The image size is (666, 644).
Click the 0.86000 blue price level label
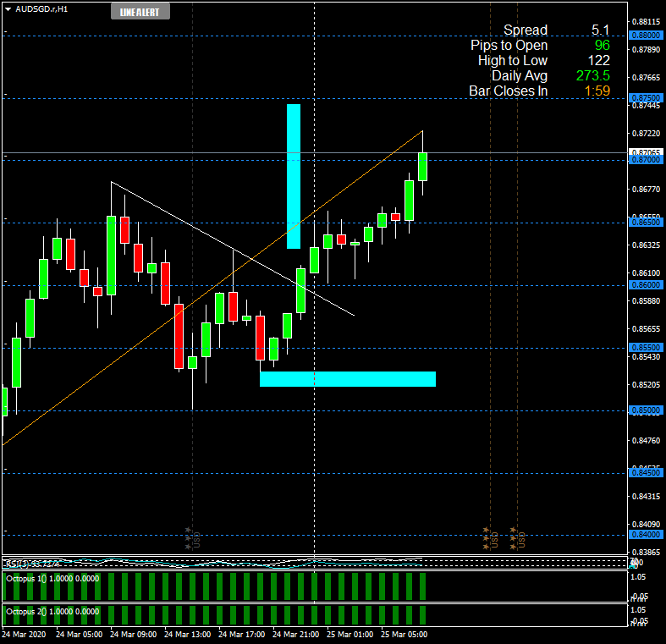click(646, 284)
